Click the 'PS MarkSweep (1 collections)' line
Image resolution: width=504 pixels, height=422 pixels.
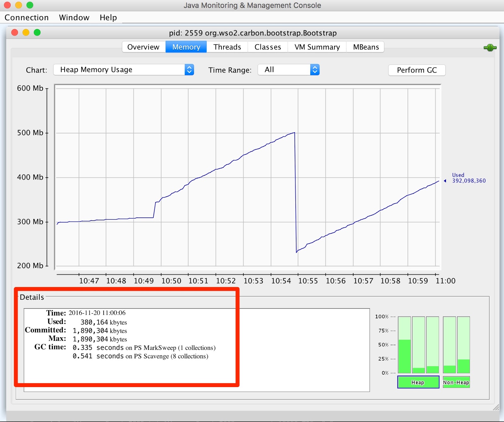[144, 348]
